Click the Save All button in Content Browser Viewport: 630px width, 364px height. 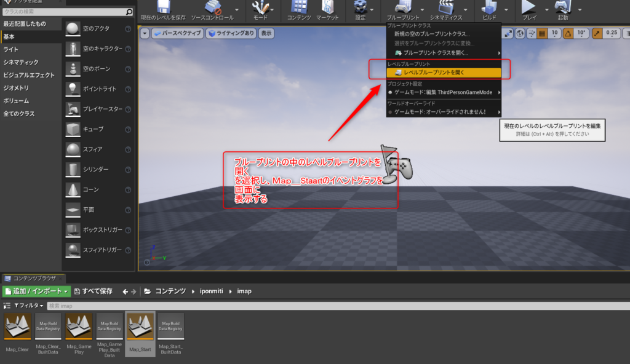[x=94, y=291]
